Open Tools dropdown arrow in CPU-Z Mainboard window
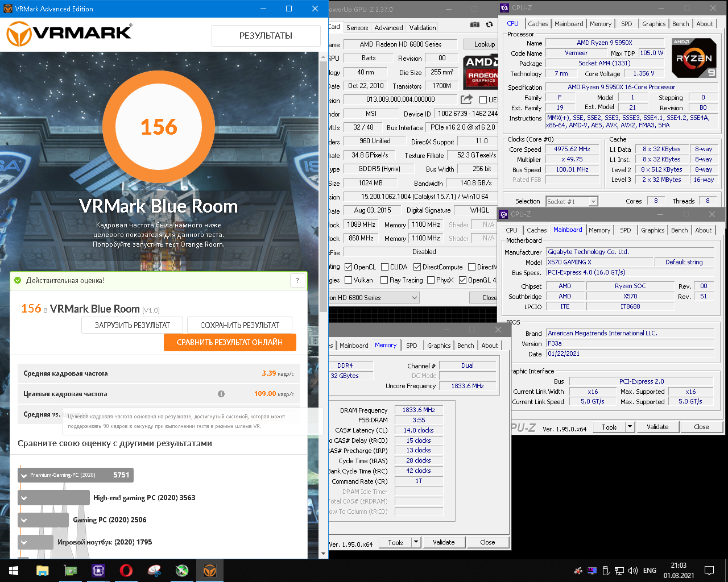 pyautogui.click(x=630, y=427)
